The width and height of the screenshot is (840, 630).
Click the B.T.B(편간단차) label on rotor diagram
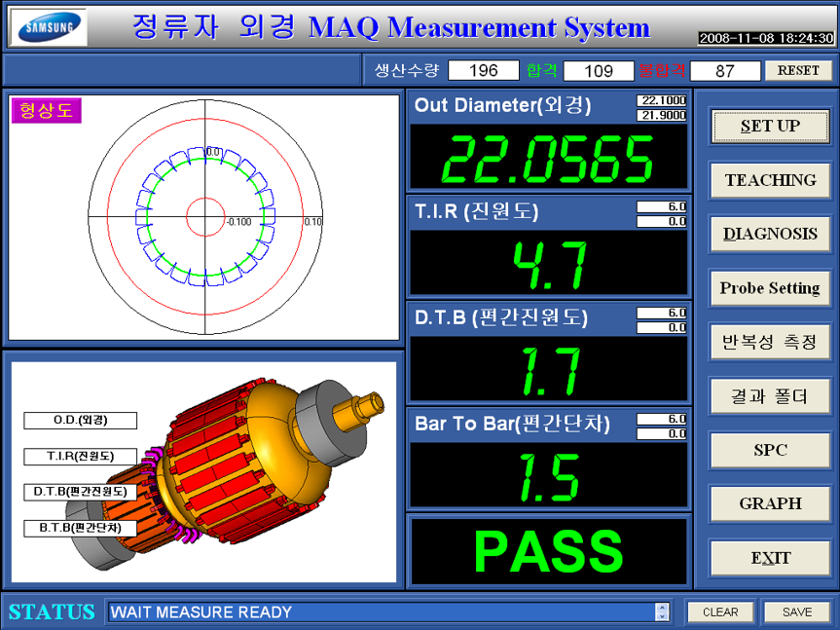(x=80, y=528)
